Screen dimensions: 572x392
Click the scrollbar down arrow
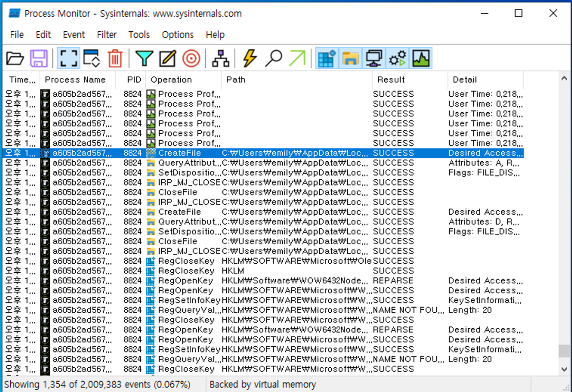564,369
